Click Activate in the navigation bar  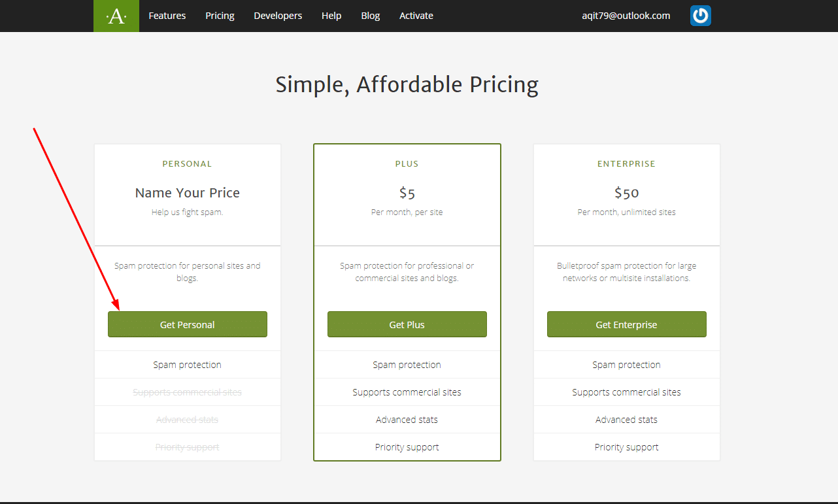click(416, 16)
